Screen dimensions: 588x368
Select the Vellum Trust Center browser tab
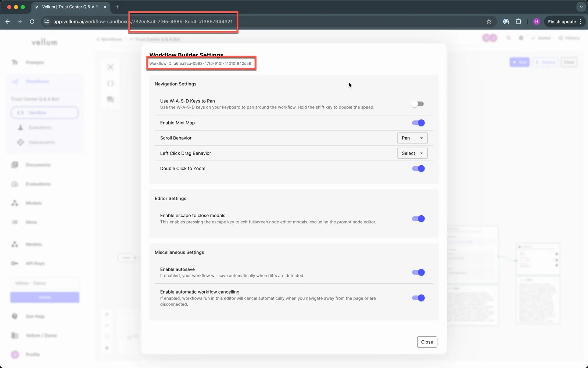coord(70,7)
